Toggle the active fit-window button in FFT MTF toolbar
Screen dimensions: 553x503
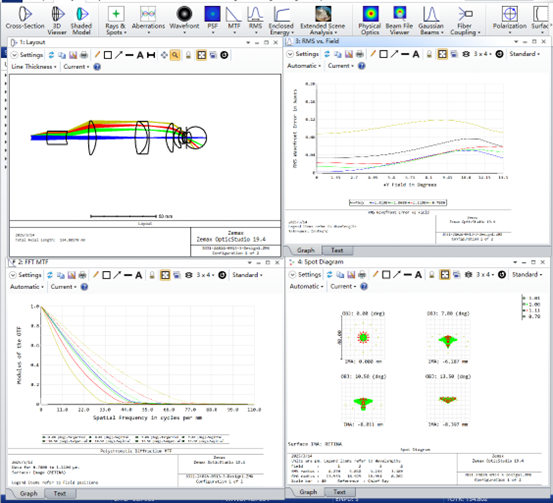(165, 275)
